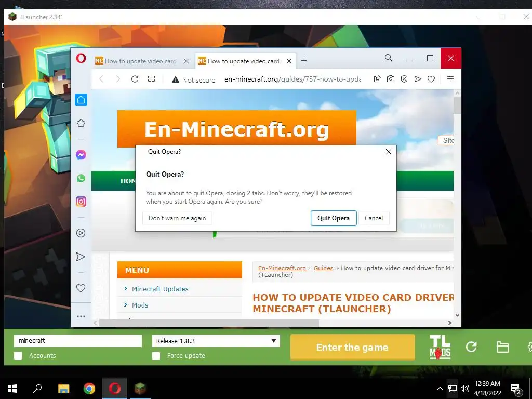This screenshot has width=532, height=399.
Task: Open the Guides breadcrumb link
Action: pos(323,268)
